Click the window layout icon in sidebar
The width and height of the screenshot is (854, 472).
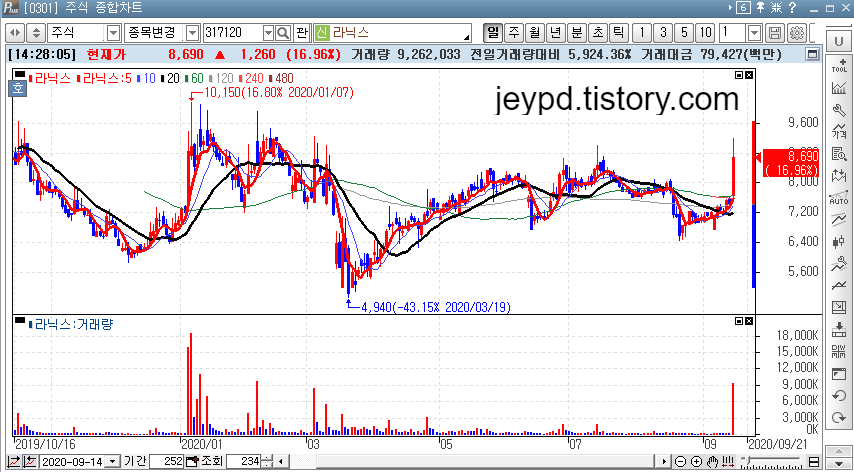(x=839, y=374)
